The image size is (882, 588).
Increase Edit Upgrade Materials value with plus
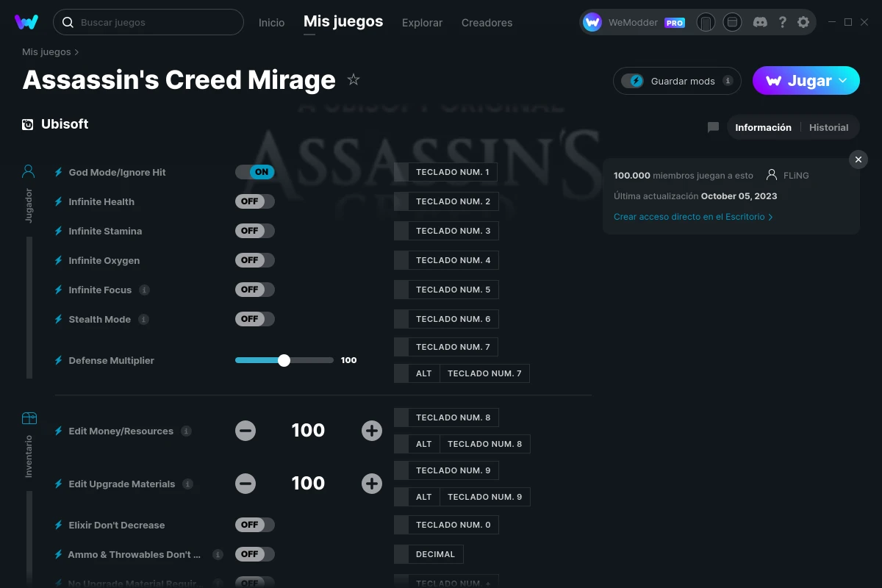click(372, 484)
